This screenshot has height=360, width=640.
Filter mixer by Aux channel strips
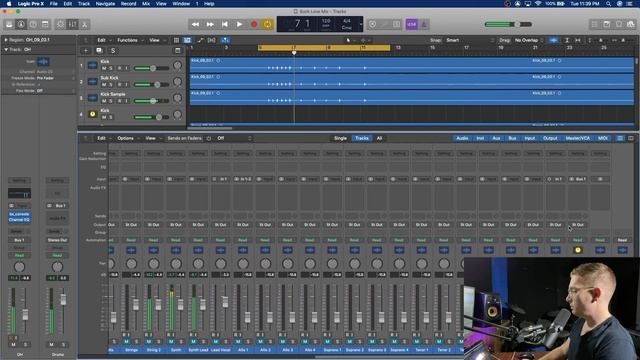[496, 138]
